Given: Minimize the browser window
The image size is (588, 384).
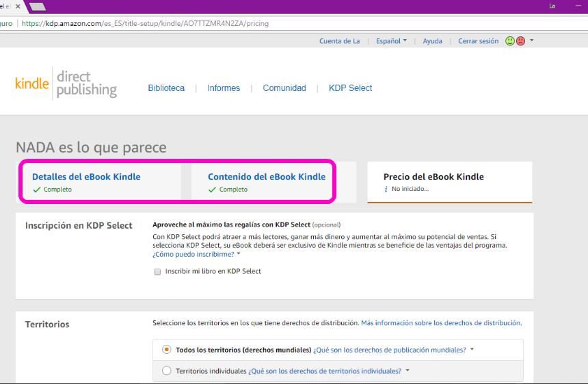Looking at the screenshot, I should click(578, 6).
